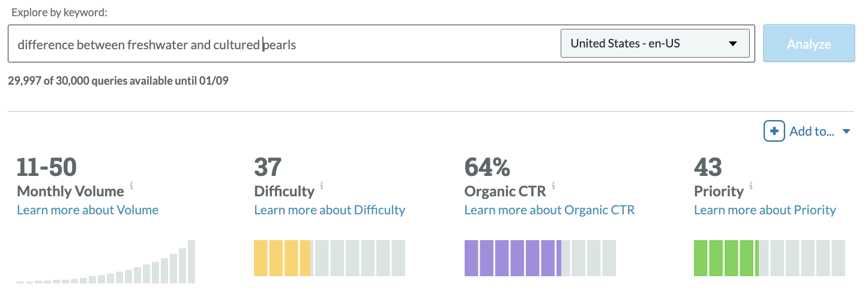The height and width of the screenshot is (299, 868).
Task: Click the 11-50 Monthly Volume value
Action: coord(47,167)
